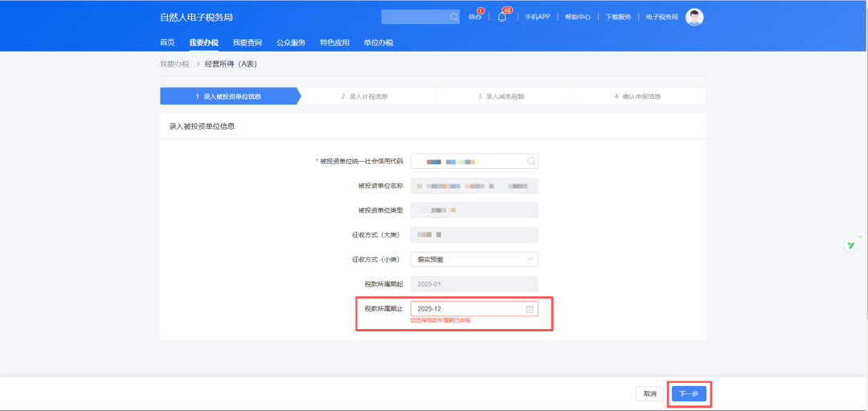This screenshot has height=411, width=868.
Task: Open 待办 pending items
Action: coord(475,17)
